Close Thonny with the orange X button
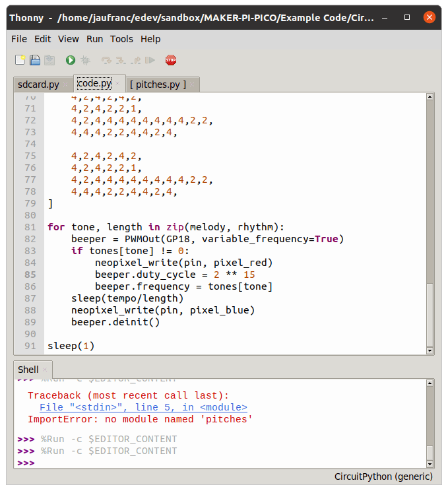The width and height of the screenshot is (448, 491). click(430, 17)
